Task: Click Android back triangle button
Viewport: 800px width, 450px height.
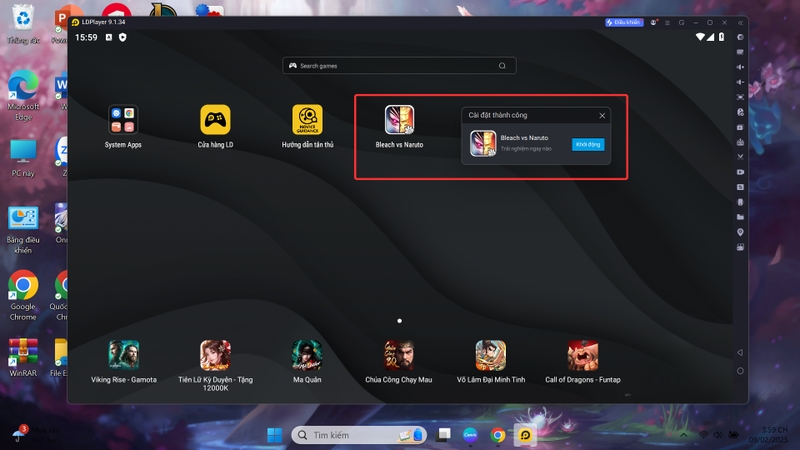Action: click(x=740, y=353)
